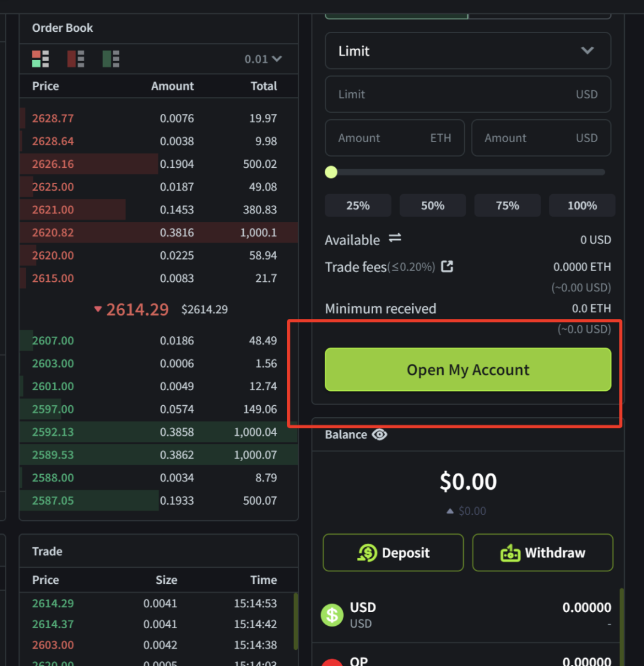Show sell orders only view icon
The height and width of the screenshot is (666, 644).
click(75, 59)
